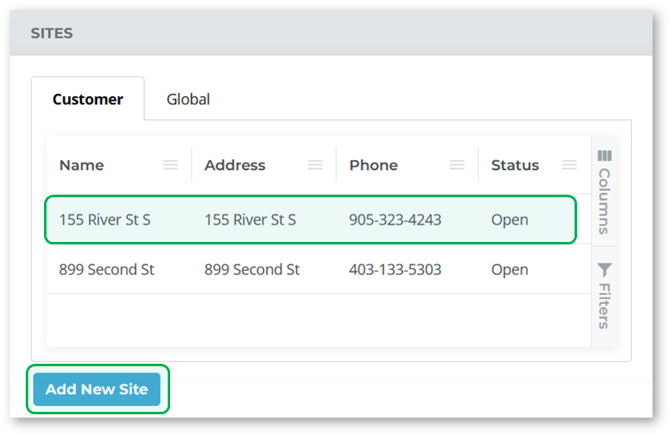Click the Filters funnel icon
Viewport: 670px width, 435px height.
tap(605, 269)
